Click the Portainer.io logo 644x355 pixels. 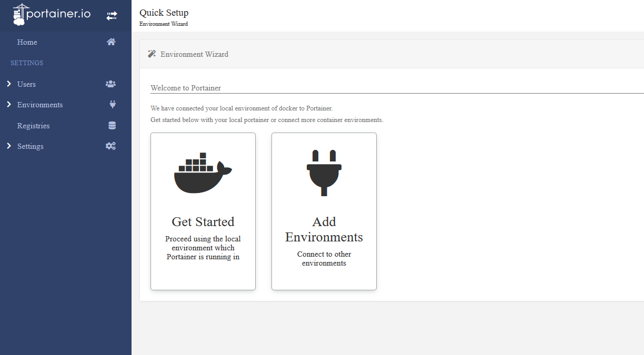(52, 14)
